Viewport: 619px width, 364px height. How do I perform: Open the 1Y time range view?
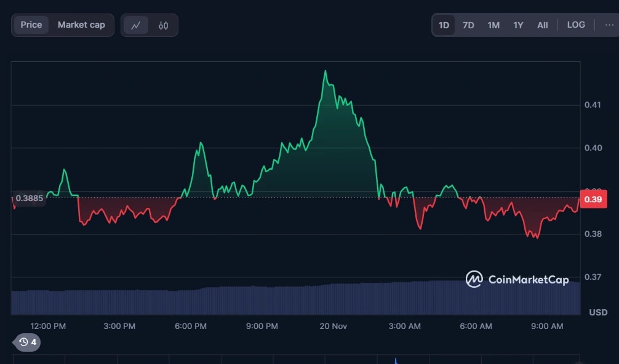coord(517,25)
